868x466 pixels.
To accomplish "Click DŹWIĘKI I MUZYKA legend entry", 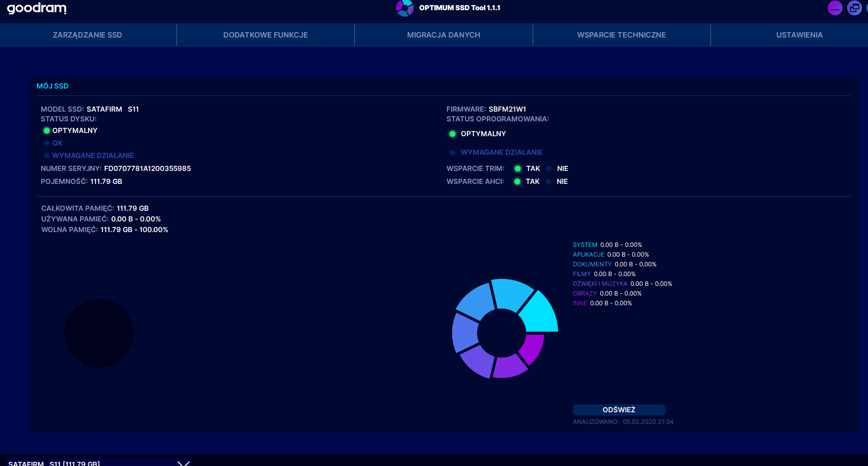I will pos(623,284).
